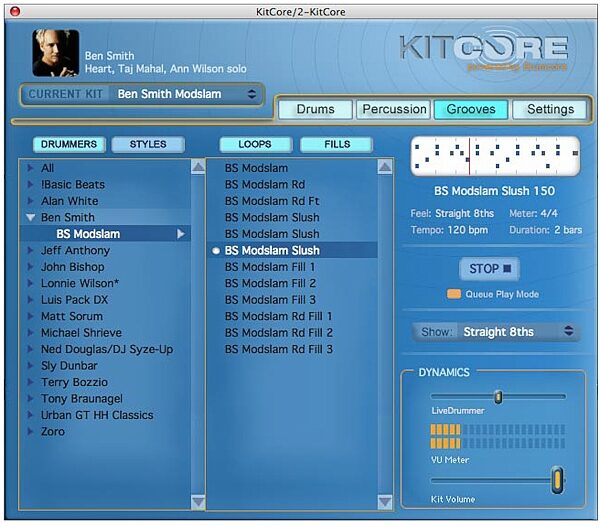Close the KitCore window
The height and width of the screenshot is (527, 600).
15,11
